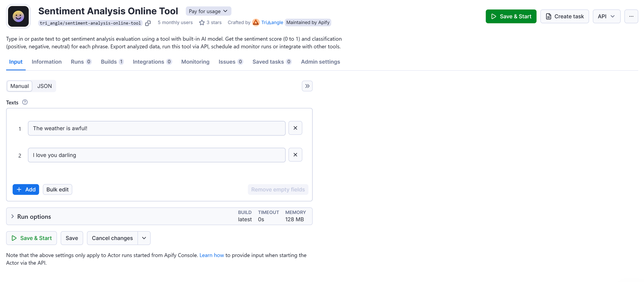Click the Maintained by Apify badge
Image resolution: width=644 pixels, height=282 pixels.
[x=308, y=23]
